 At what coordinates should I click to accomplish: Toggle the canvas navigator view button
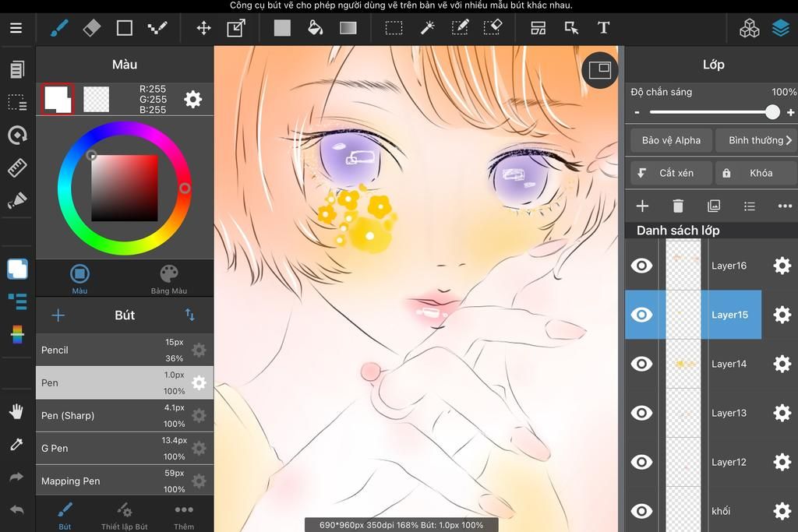pos(599,70)
